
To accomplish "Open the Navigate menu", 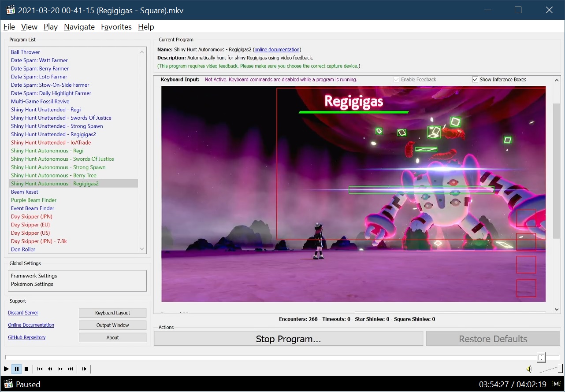I will click(x=79, y=27).
